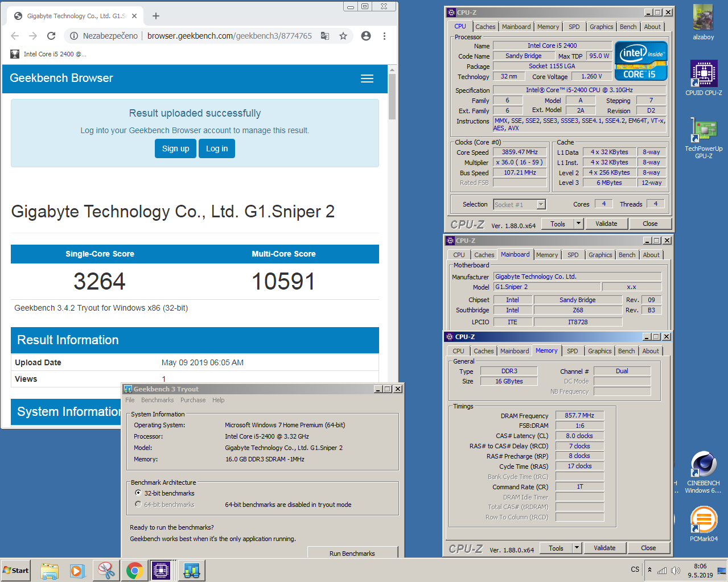The width and height of the screenshot is (728, 582).
Task: Switch to CPU-Z on the taskbar
Action: tap(161, 570)
